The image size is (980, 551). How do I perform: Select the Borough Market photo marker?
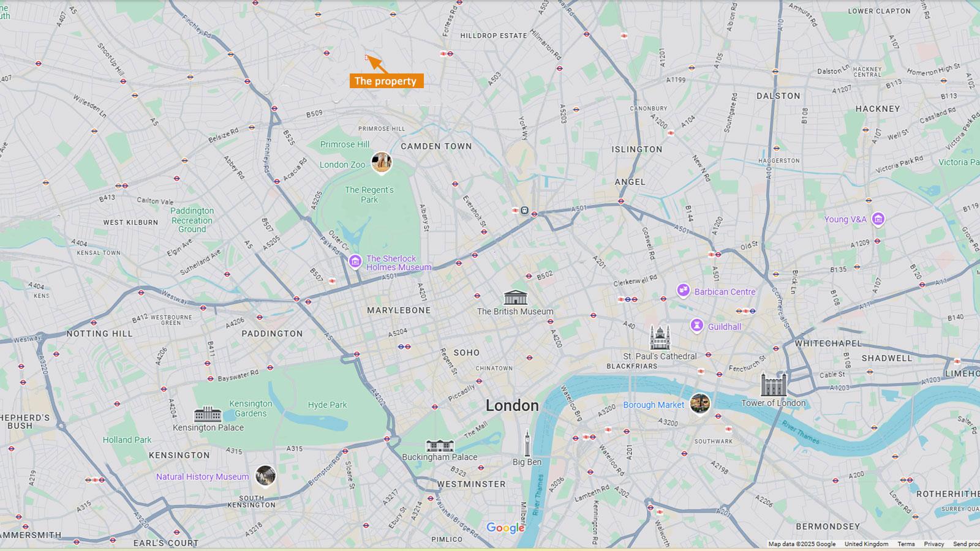[x=699, y=403]
